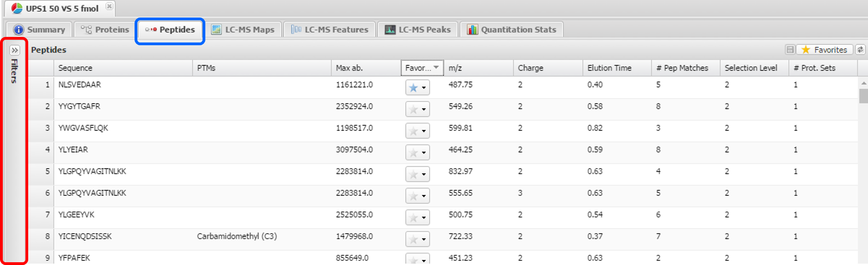Image resolution: width=868 pixels, height=265 pixels.
Task: Close the UPS1 50 VS 5 fmol tab
Action: click(x=109, y=6)
